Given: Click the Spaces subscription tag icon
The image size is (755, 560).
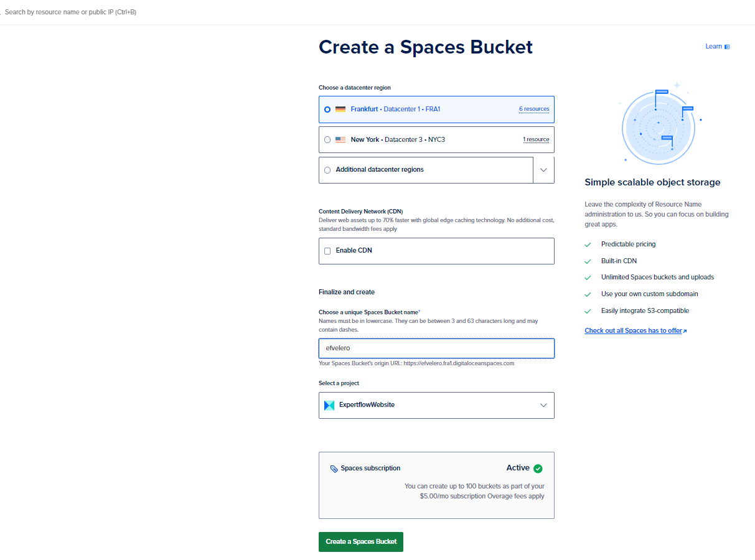Looking at the screenshot, I should point(334,469).
